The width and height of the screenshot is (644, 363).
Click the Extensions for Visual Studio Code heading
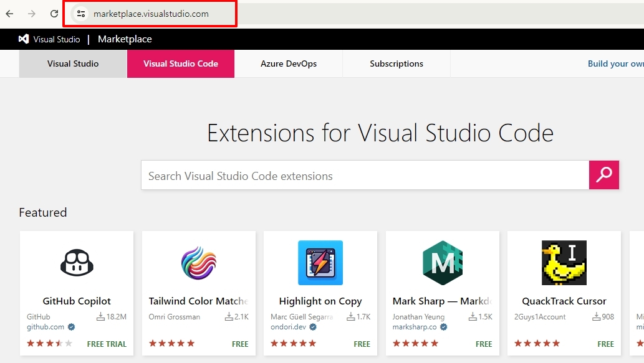(380, 133)
